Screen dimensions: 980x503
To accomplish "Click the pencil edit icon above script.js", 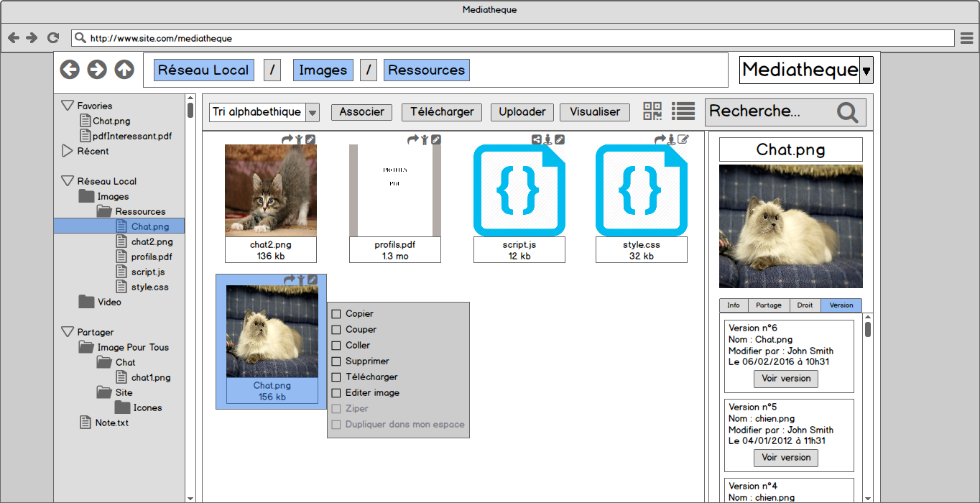I will click(x=560, y=139).
